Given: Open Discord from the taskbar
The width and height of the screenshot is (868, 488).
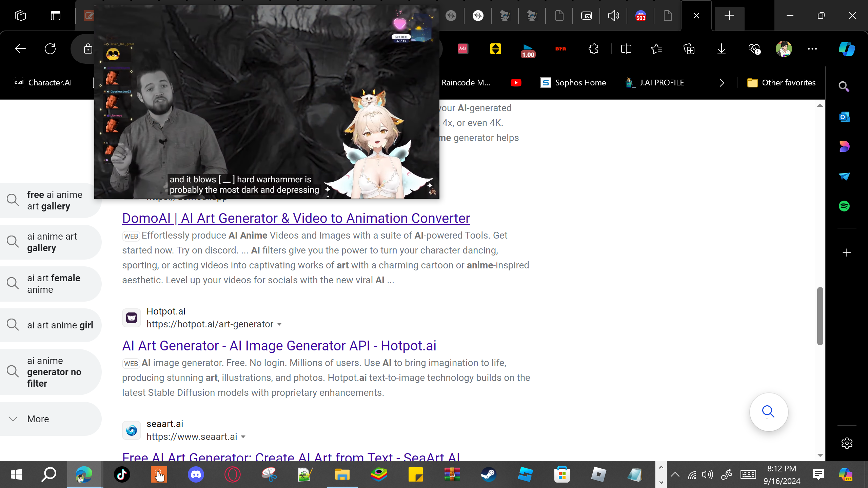Looking at the screenshot, I should pos(196,474).
